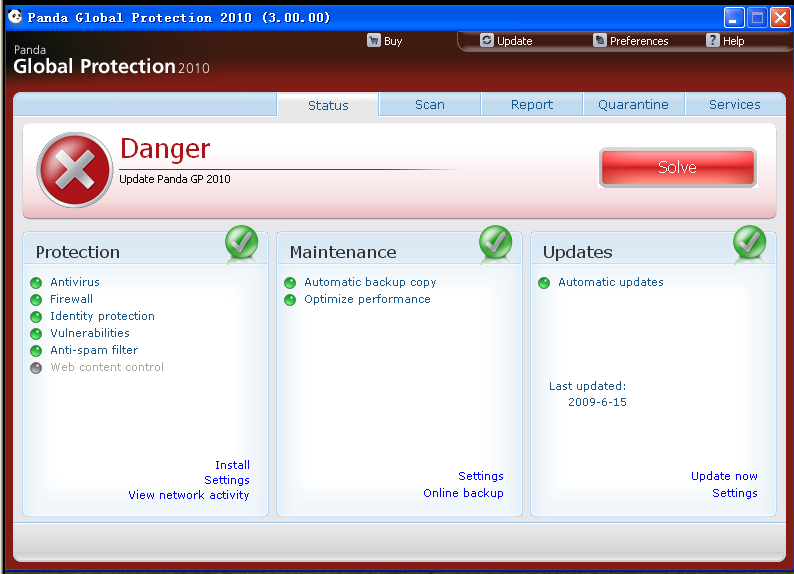
Task: Click the Buy shopping cart icon
Action: coord(374,40)
